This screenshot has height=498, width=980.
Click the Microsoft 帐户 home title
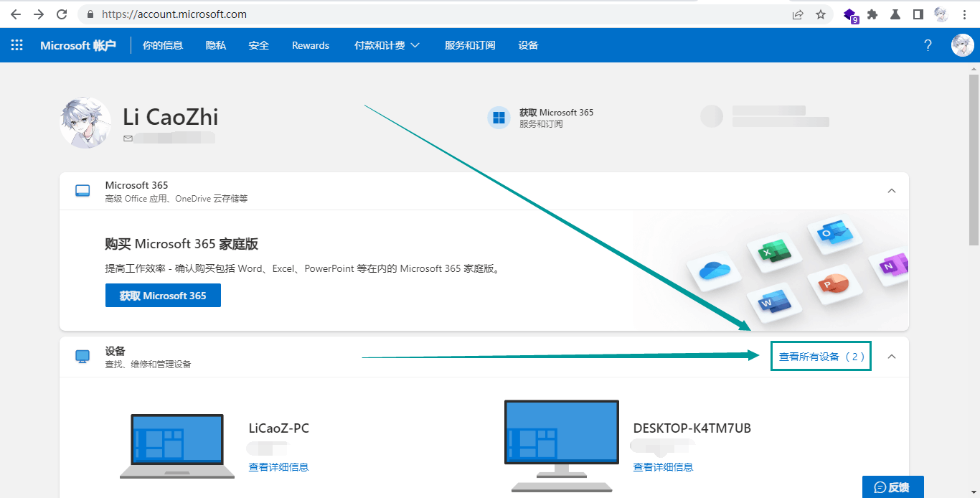(x=77, y=45)
